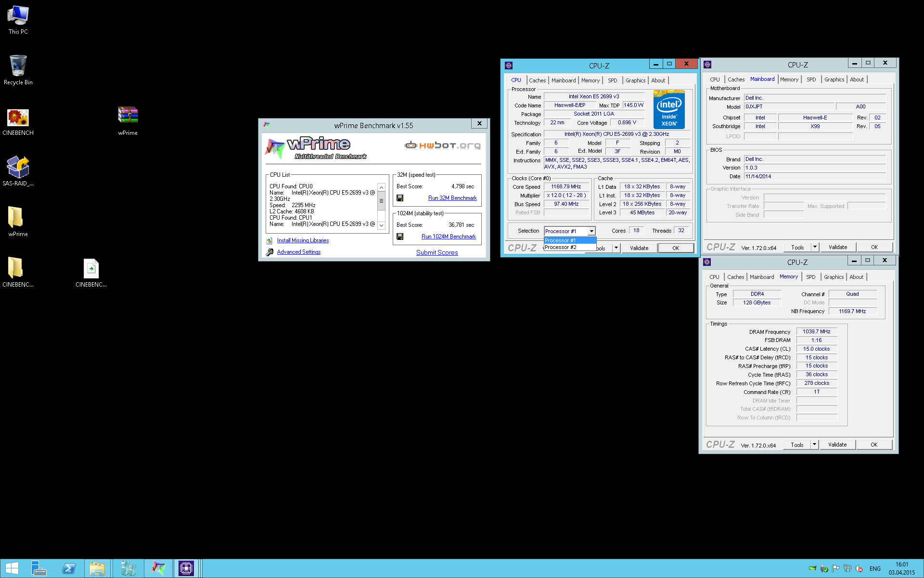
Task: Click CPU List scrollbar up arrow
Action: click(x=381, y=187)
